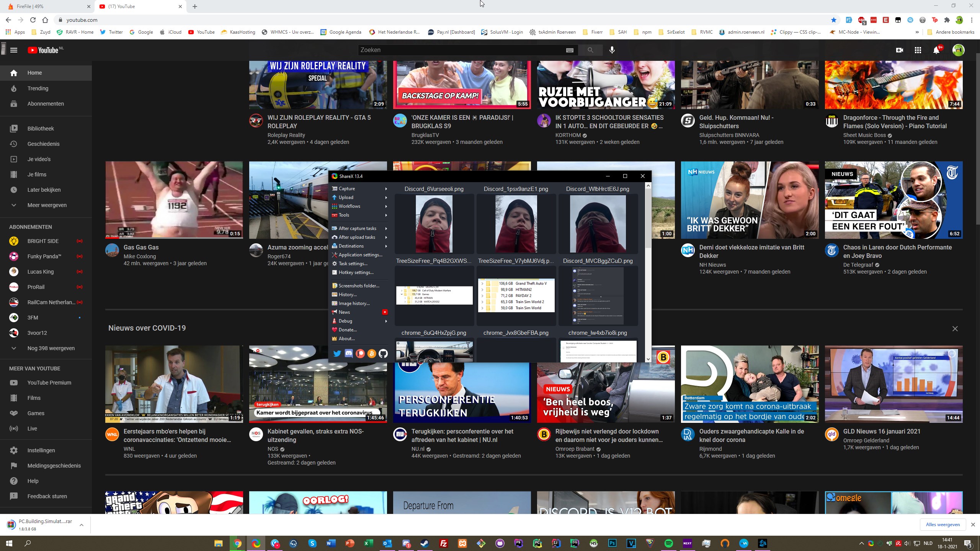Toggle the on-screen keyboard in the search box
980x551 pixels.
[569, 50]
